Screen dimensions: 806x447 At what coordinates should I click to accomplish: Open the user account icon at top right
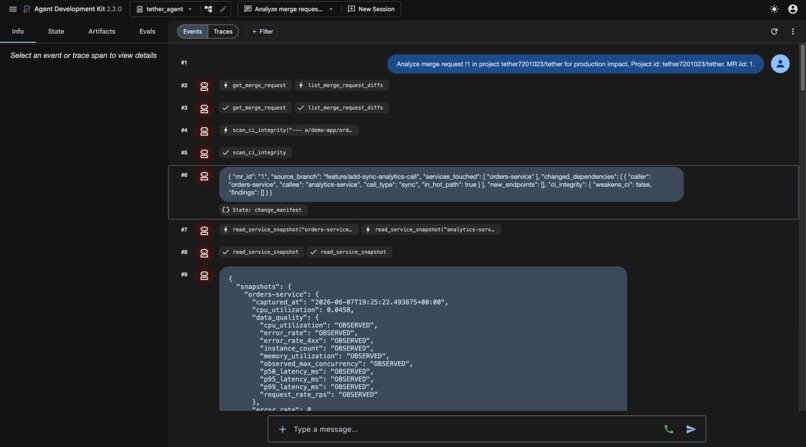point(793,9)
